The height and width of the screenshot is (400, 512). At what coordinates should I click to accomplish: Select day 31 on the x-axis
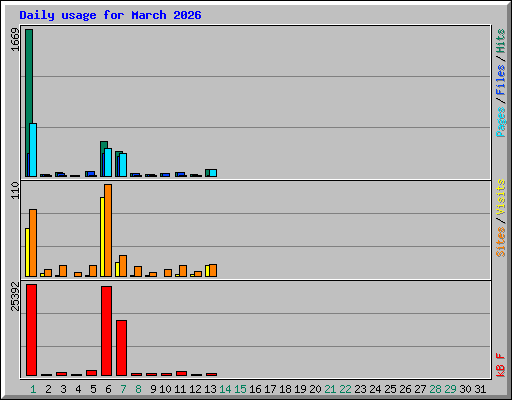point(480,389)
